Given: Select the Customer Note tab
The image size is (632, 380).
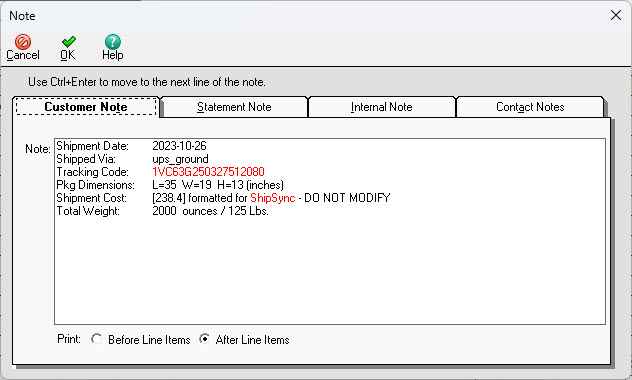Looking at the screenshot, I should [x=86, y=107].
